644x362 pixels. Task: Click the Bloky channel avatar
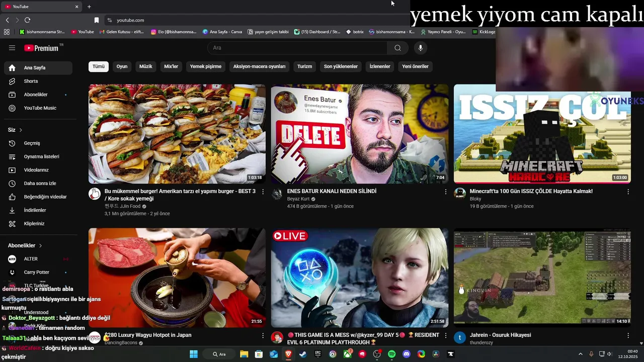coord(460,194)
